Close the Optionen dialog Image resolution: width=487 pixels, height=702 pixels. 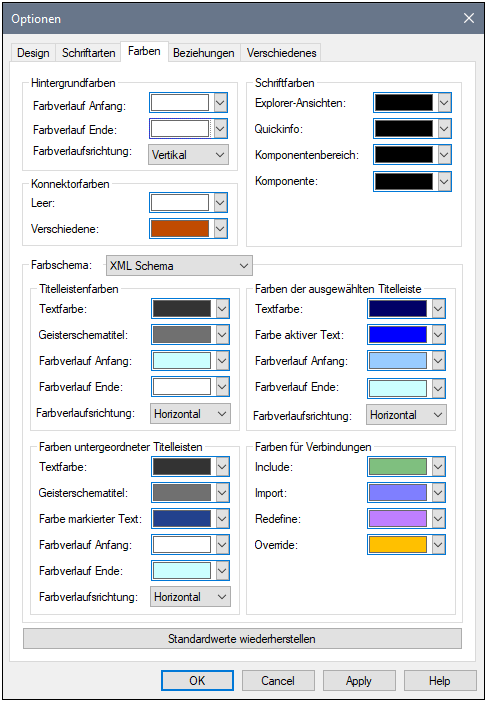coord(469,18)
